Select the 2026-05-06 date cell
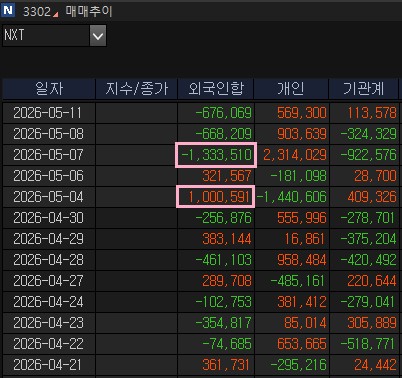This screenshot has height=378, width=402. [48, 176]
